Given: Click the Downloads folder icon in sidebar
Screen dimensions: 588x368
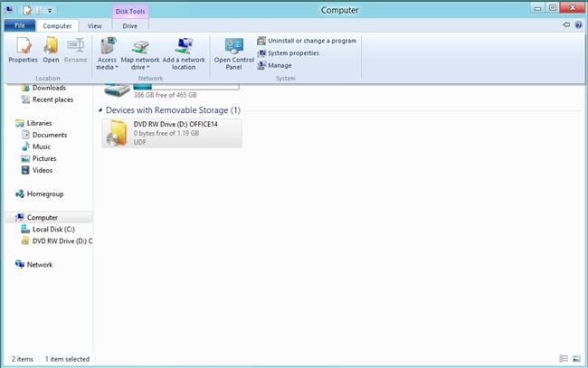Looking at the screenshot, I should click(25, 88).
